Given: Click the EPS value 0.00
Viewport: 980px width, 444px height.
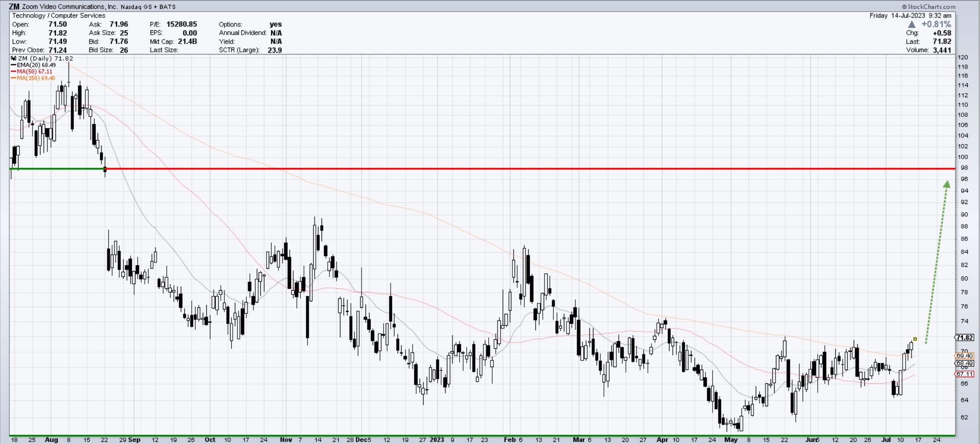Looking at the screenshot, I should click(190, 33).
